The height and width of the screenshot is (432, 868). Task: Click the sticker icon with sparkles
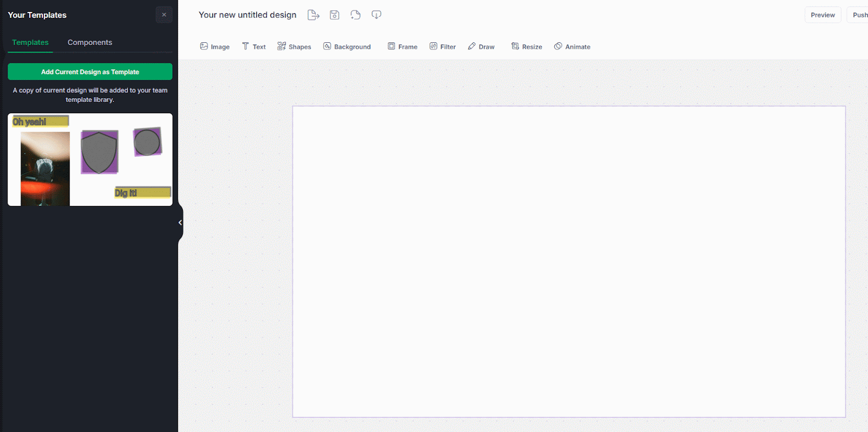click(355, 15)
